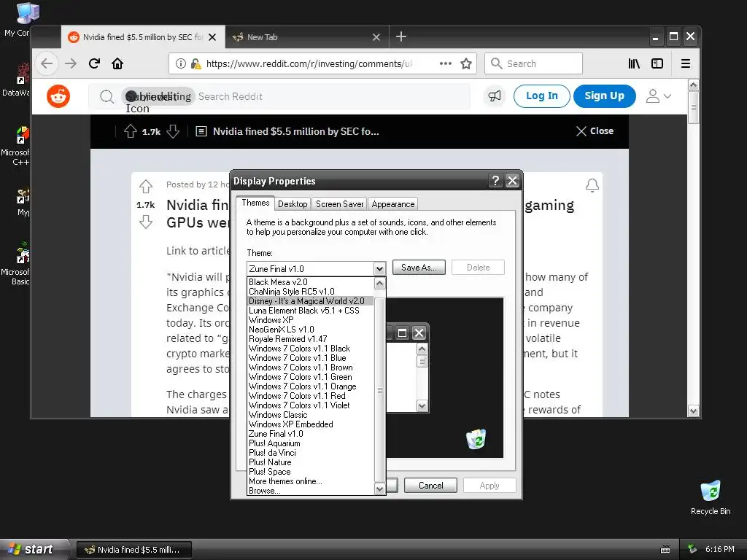Screen dimensions: 747x560
Task: Downvote the post in the black header bar
Action: click(x=173, y=131)
